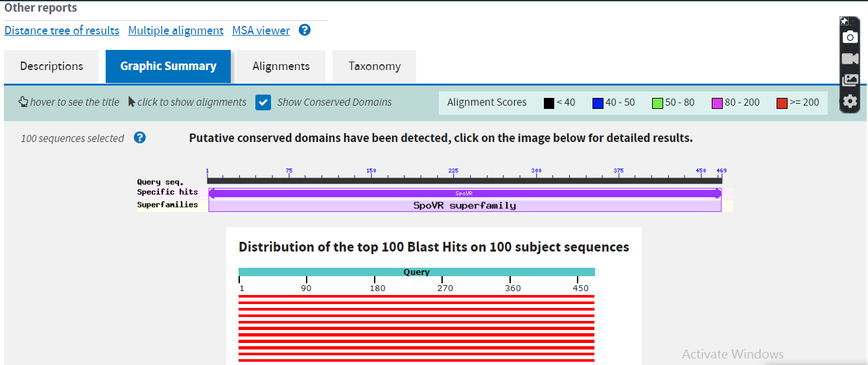Open Distance tree of results link
The height and width of the screenshot is (365, 868).
click(x=62, y=30)
